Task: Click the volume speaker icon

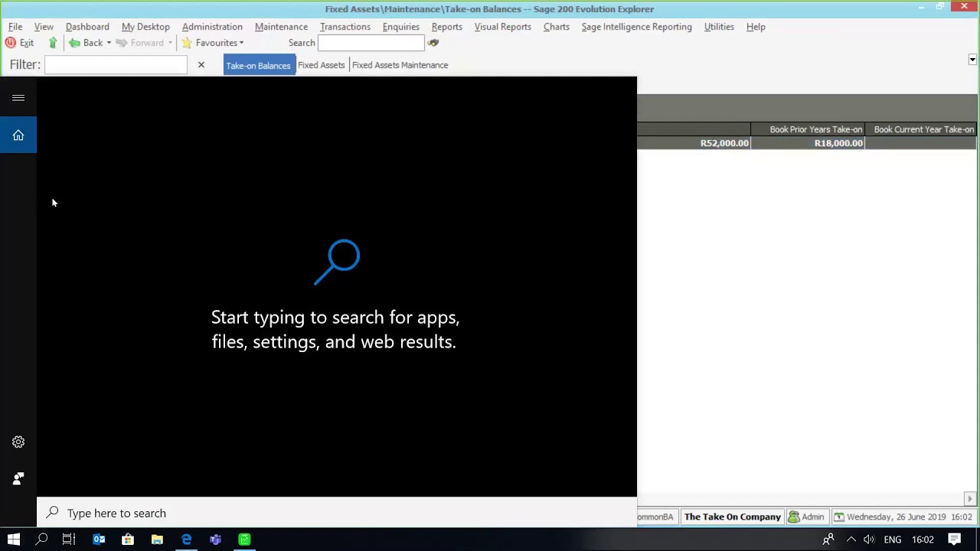Action: [869, 540]
